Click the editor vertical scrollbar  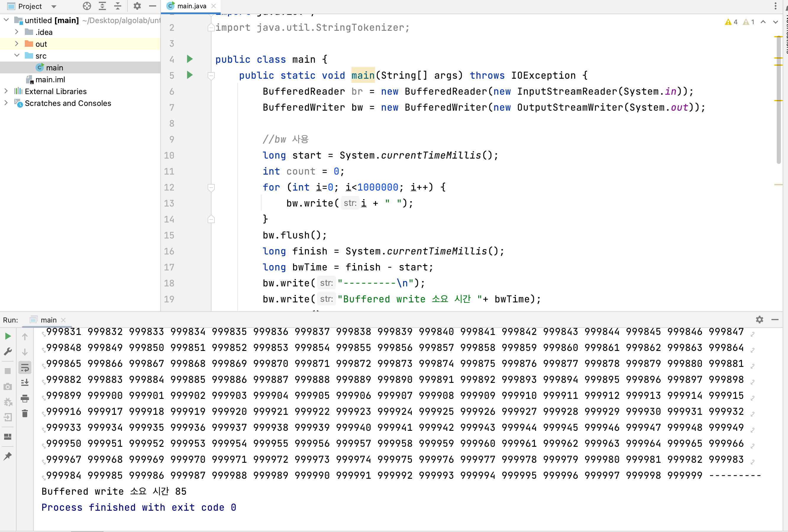[778, 136]
